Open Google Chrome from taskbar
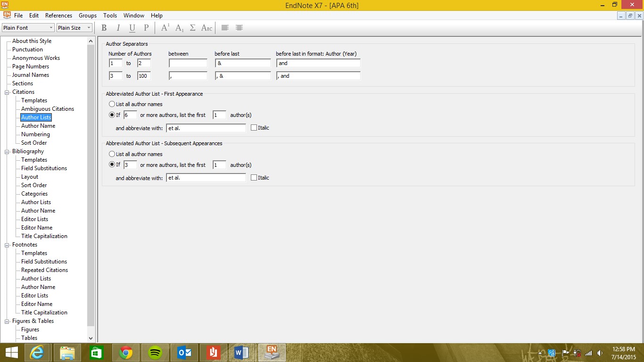The image size is (644, 362). pyautogui.click(x=125, y=353)
